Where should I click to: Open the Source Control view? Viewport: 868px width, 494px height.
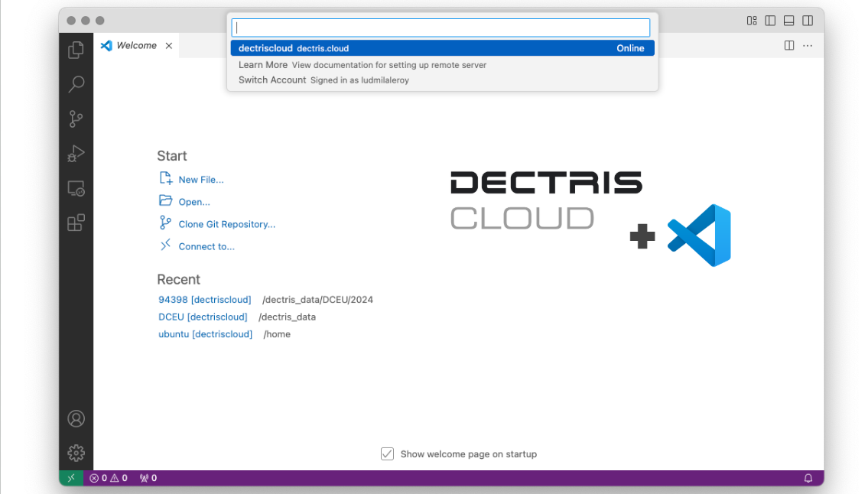pos(76,119)
